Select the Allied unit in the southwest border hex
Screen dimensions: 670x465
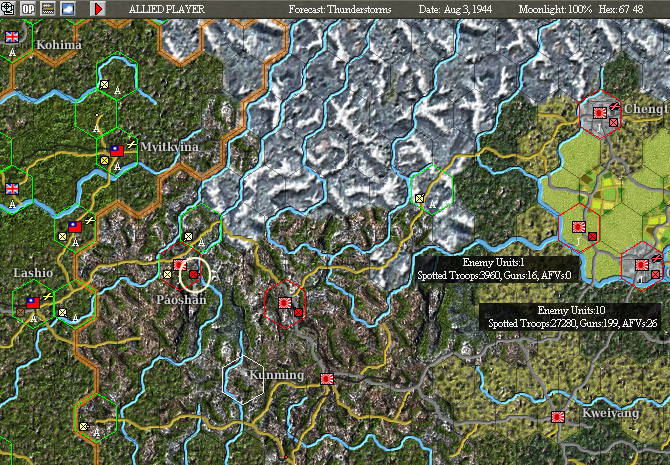tap(84, 426)
